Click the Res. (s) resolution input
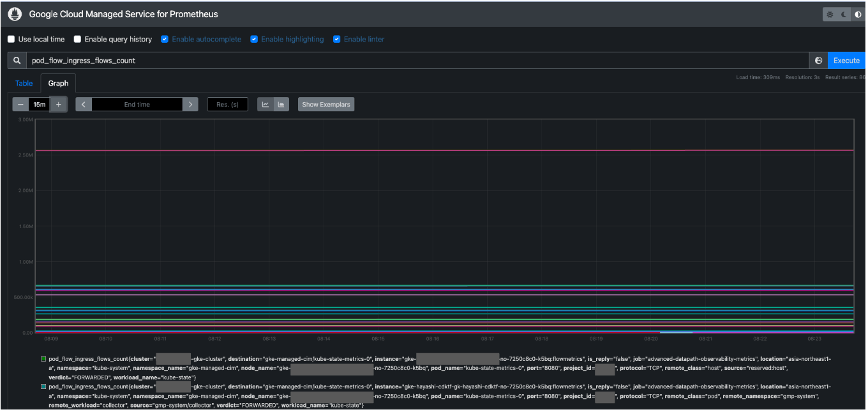 [x=228, y=104]
